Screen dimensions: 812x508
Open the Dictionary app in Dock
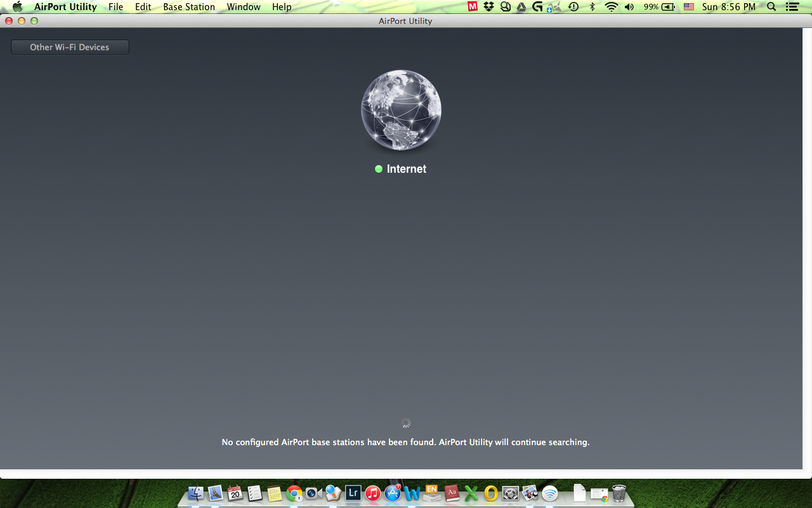pos(452,493)
